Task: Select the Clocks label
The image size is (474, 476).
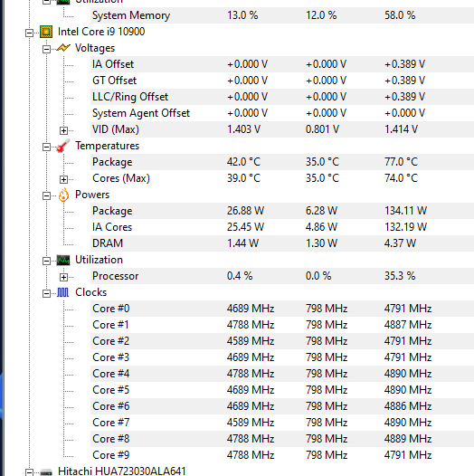Action: click(91, 292)
